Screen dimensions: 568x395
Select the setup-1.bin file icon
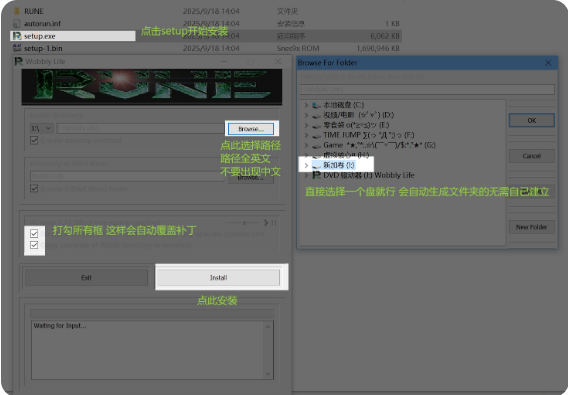pyautogui.click(x=17, y=48)
